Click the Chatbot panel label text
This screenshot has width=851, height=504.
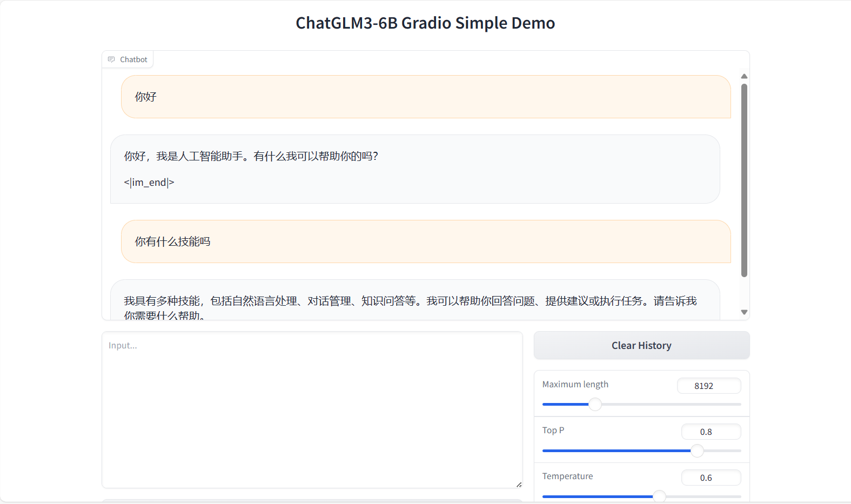point(133,59)
